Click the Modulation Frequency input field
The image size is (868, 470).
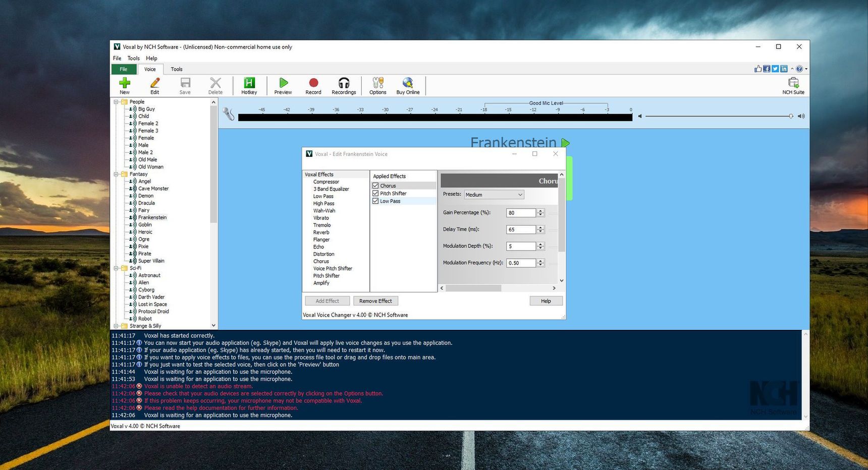point(521,263)
